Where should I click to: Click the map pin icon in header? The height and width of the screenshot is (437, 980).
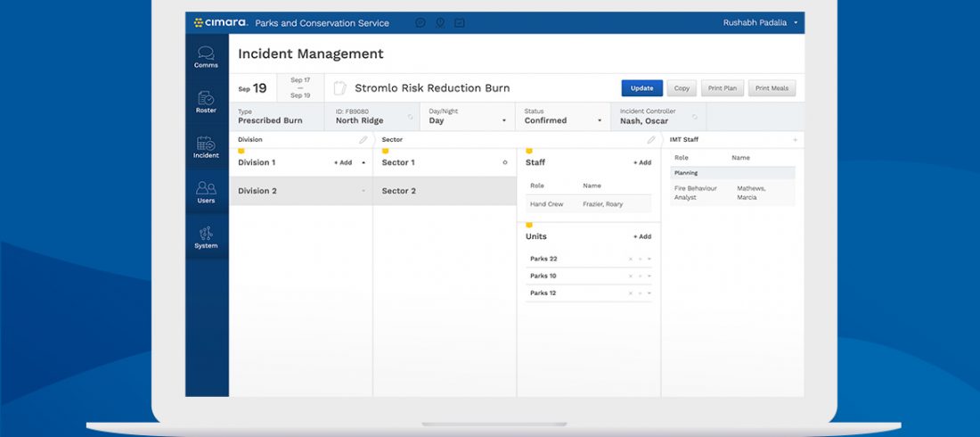pyautogui.click(x=440, y=23)
